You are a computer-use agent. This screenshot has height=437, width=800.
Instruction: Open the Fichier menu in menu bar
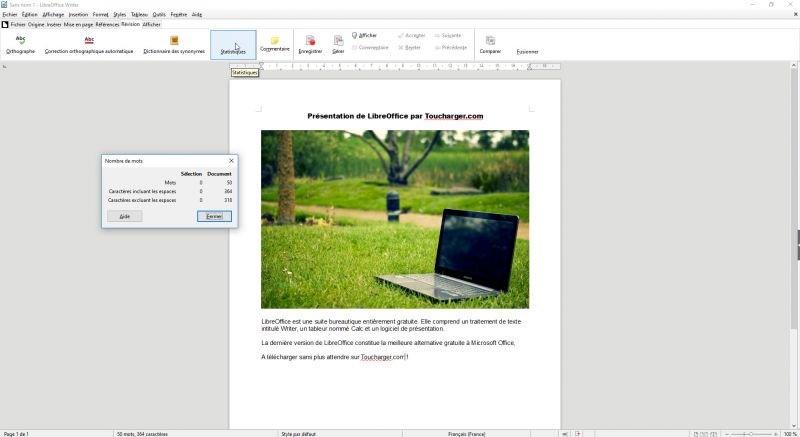tap(10, 14)
